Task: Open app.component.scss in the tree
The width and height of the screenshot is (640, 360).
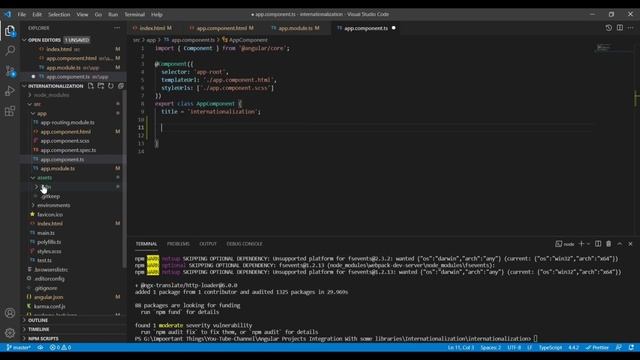Action: pos(65,141)
